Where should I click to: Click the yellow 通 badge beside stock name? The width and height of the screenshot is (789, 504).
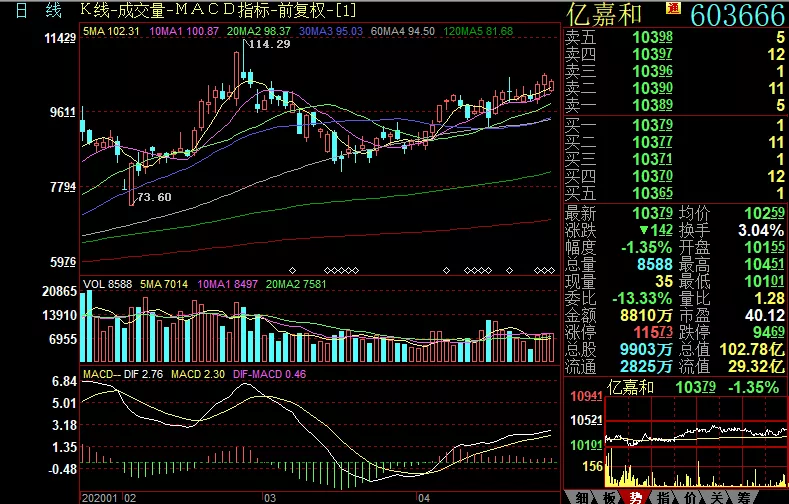pos(673,8)
